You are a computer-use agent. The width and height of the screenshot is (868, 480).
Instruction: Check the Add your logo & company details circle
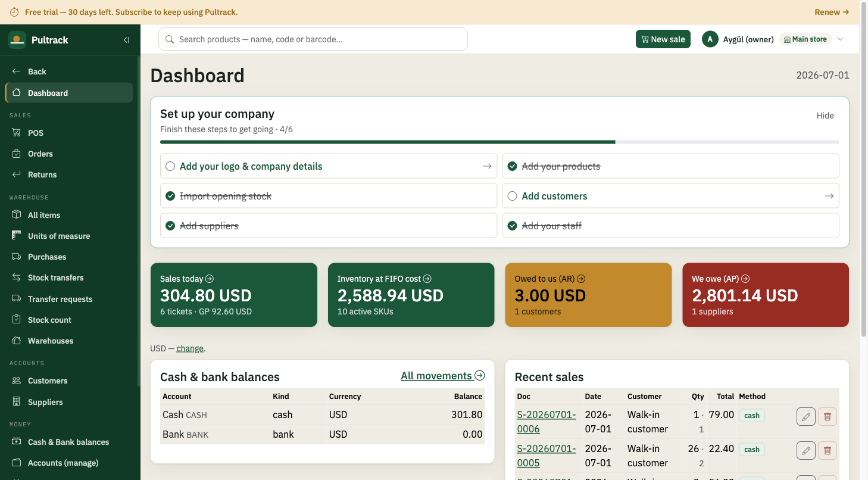170,166
